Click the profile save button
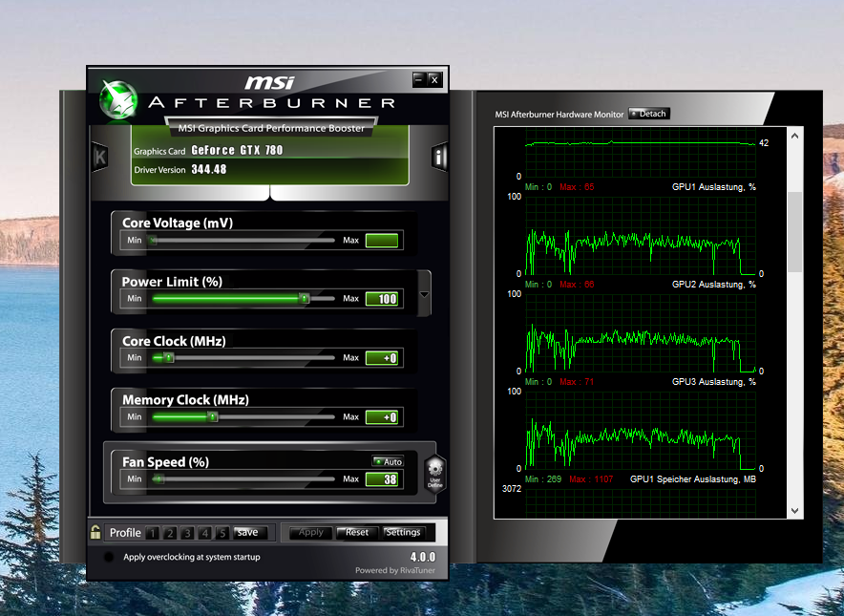 [248, 532]
